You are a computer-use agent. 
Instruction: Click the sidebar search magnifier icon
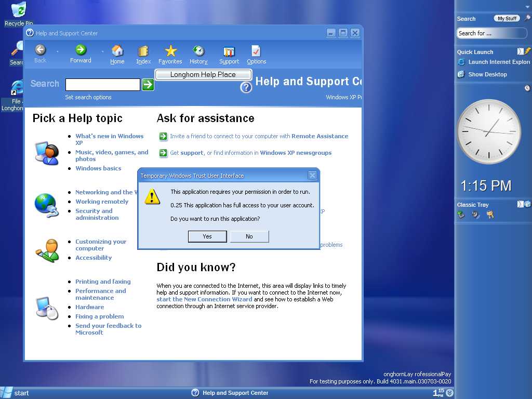527,18
